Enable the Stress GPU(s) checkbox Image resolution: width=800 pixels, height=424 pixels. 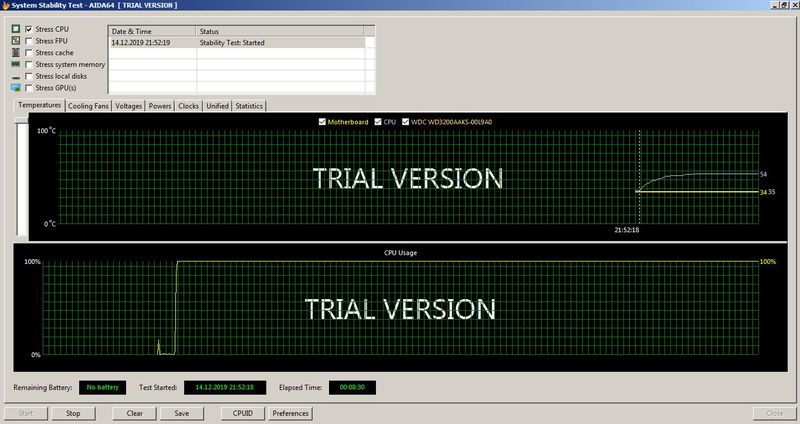tap(29, 88)
